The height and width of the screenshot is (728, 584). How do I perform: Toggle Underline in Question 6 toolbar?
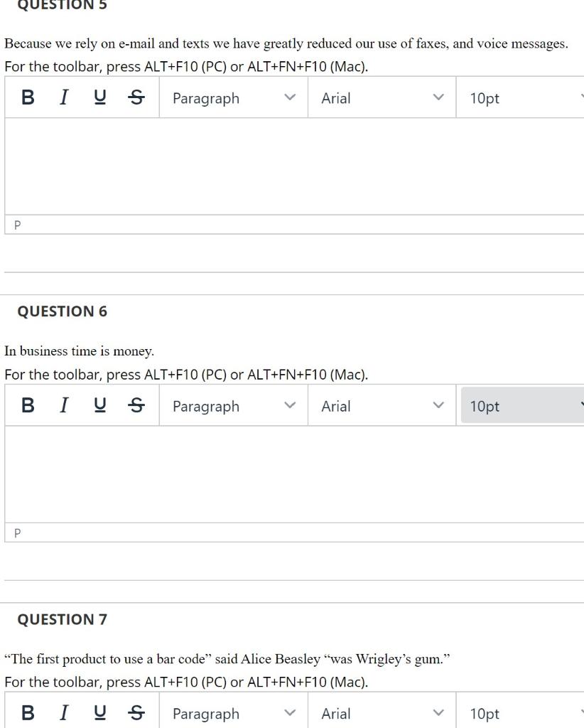pos(99,406)
